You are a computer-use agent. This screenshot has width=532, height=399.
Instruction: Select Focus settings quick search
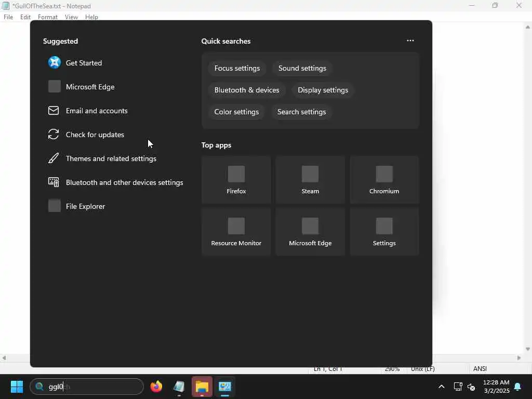click(x=237, y=68)
